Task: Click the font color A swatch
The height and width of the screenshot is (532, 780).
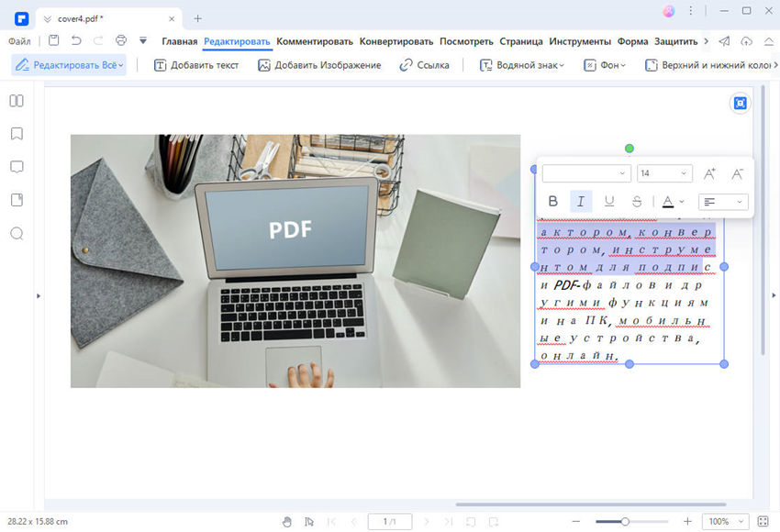Action: pos(668,202)
